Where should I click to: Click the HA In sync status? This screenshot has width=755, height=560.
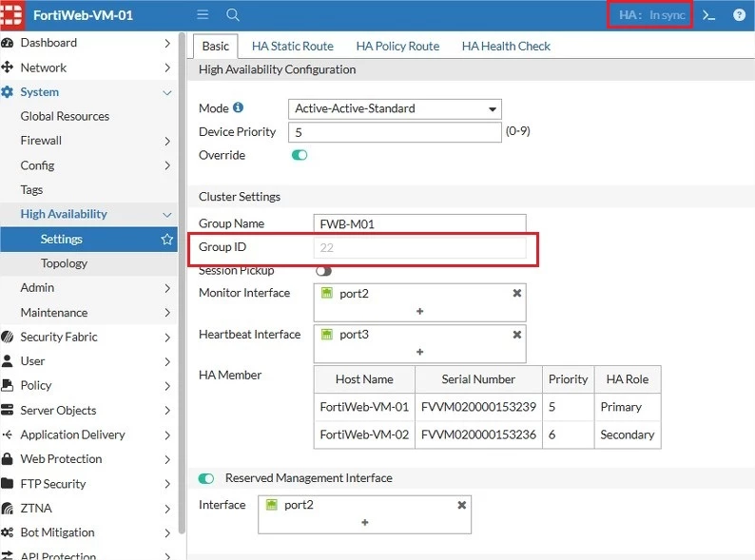coord(651,15)
